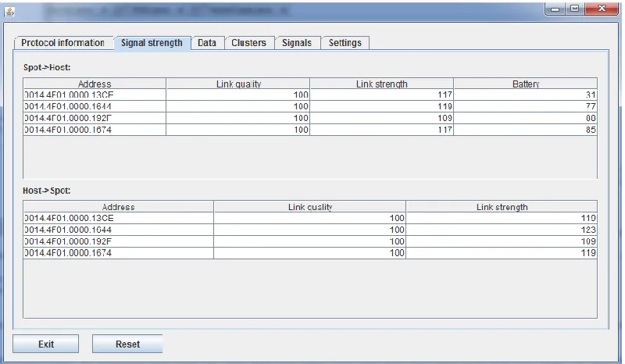Click battery value 77 in Spot->Host table
The height and width of the screenshot is (364, 625).
(x=526, y=106)
